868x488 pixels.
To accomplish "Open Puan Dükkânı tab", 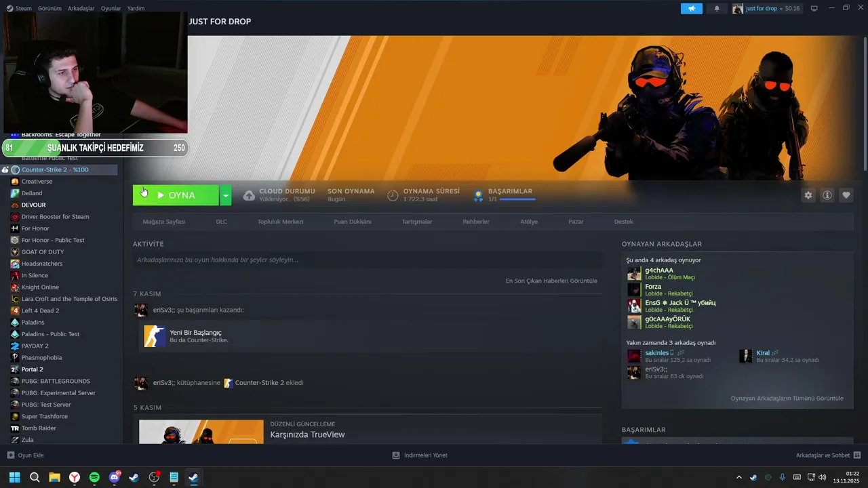I will click(x=352, y=222).
